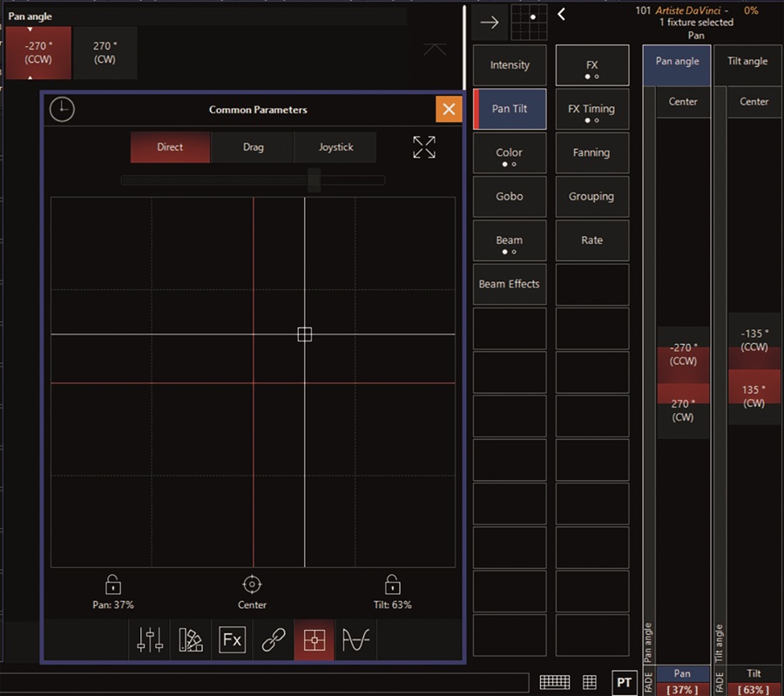Collapse panel with the left chevron
Screen dimensions: 784x696
tap(562, 15)
